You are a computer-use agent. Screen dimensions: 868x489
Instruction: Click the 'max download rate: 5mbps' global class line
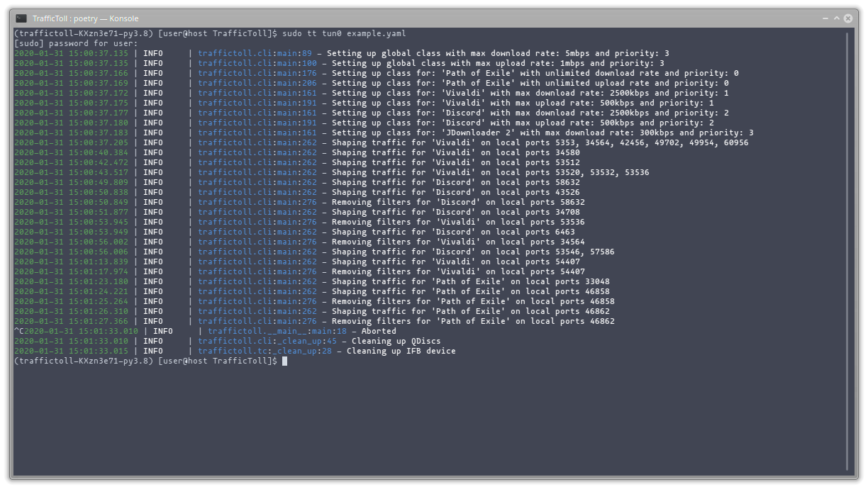click(x=341, y=53)
